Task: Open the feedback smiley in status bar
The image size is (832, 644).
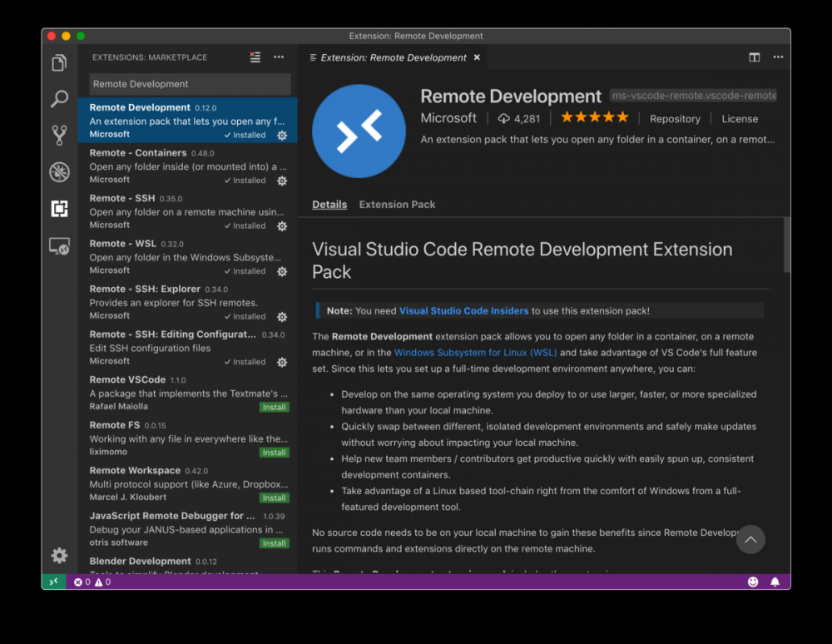Action: click(x=753, y=582)
